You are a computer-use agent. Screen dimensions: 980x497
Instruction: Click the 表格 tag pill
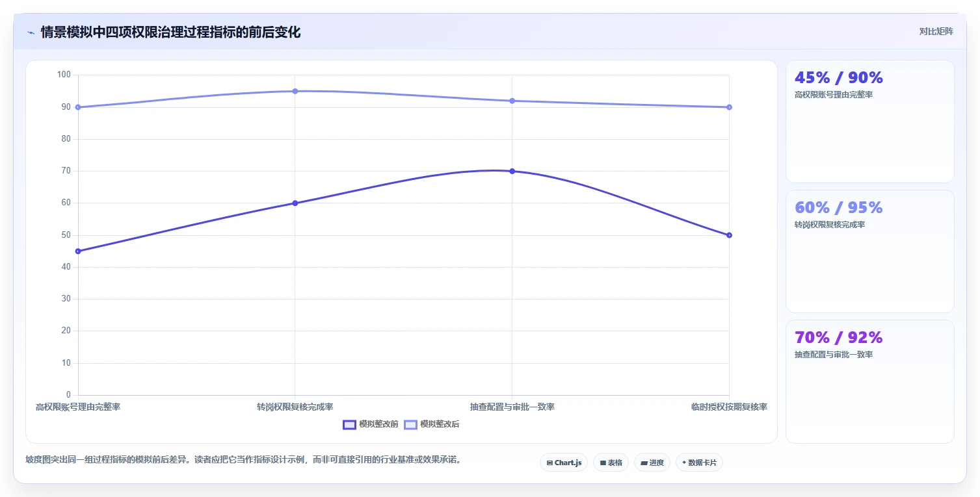pos(611,463)
